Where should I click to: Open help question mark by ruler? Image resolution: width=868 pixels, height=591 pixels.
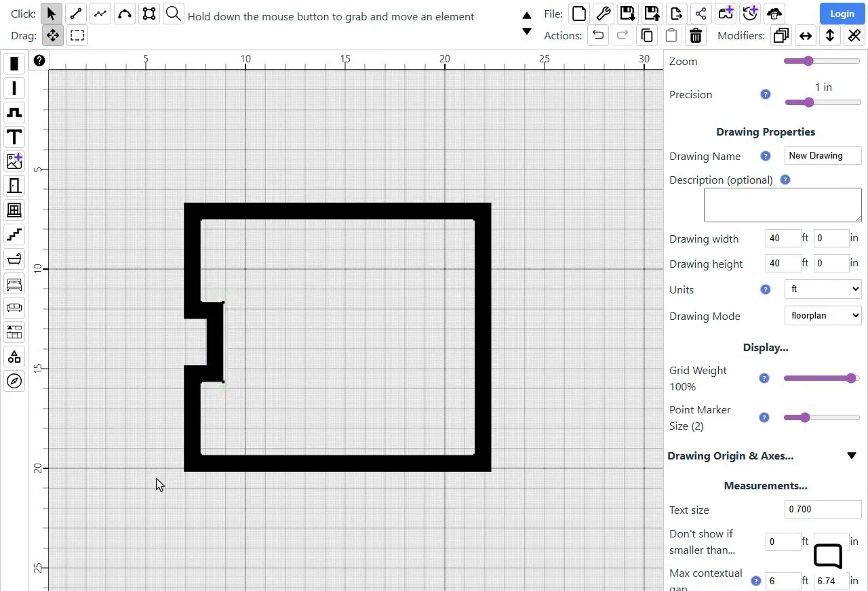coord(39,60)
